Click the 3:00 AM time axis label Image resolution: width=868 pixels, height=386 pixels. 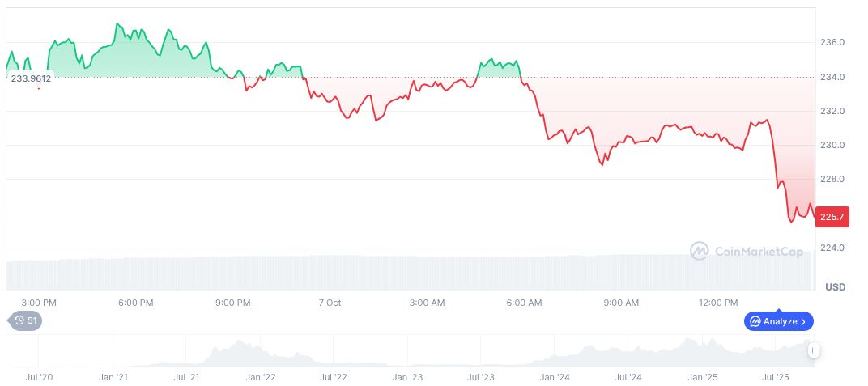427,303
